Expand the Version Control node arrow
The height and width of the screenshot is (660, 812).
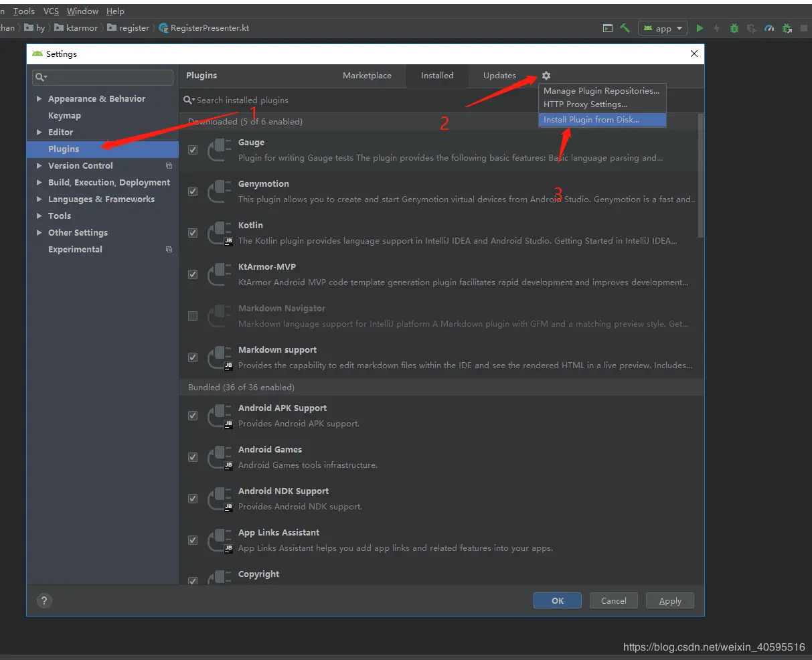point(39,166)
